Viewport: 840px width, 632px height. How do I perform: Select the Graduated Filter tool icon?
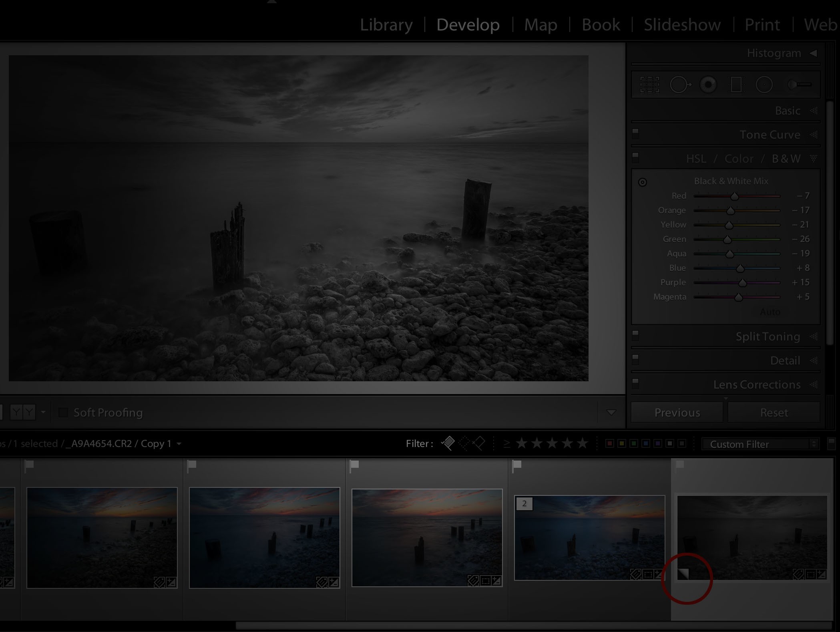[x=736, y=84]
